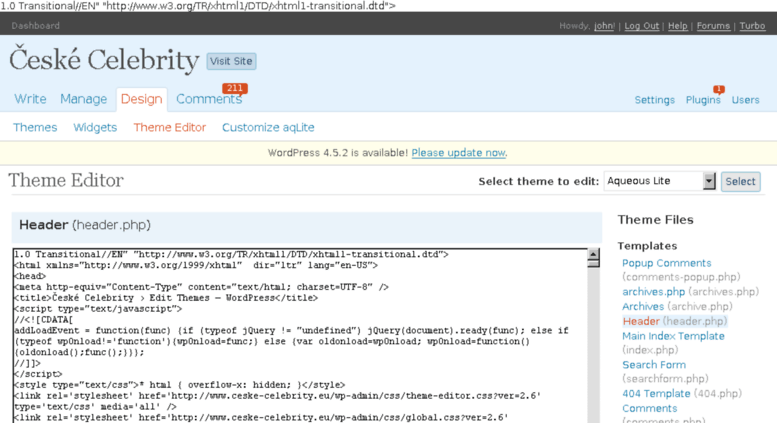This screenshot has width=777, height=423.
Task: Click the code line starting '<title>České Celebrity'
Action: pyautogui.click(x=166, y=298)
